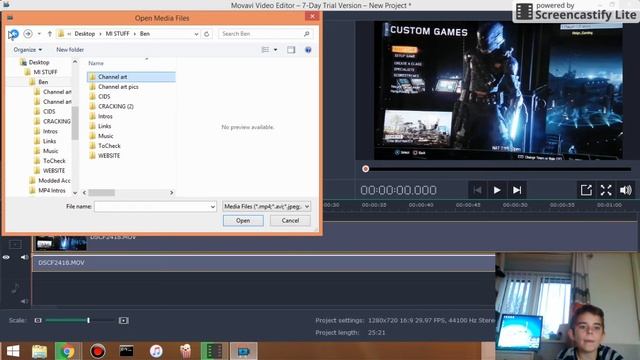Toggle the preview pane icon
The height and width of the screenshot is (360, 640).
[x=291, y=50]
